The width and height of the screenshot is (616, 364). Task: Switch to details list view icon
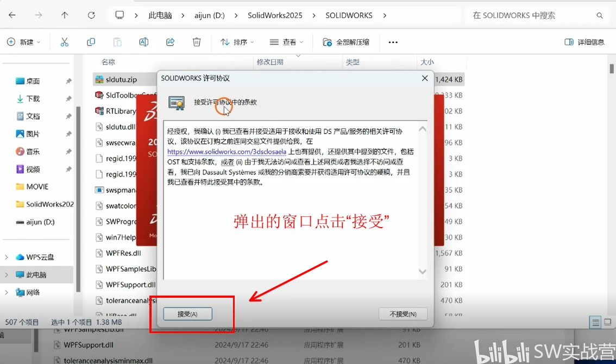click(x=595, y=323)
